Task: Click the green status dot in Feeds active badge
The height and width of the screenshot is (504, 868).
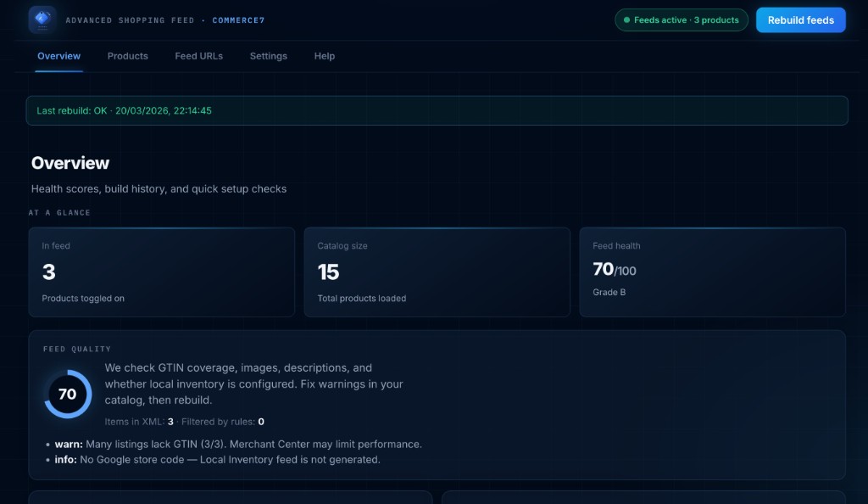Action: point(626,20)
